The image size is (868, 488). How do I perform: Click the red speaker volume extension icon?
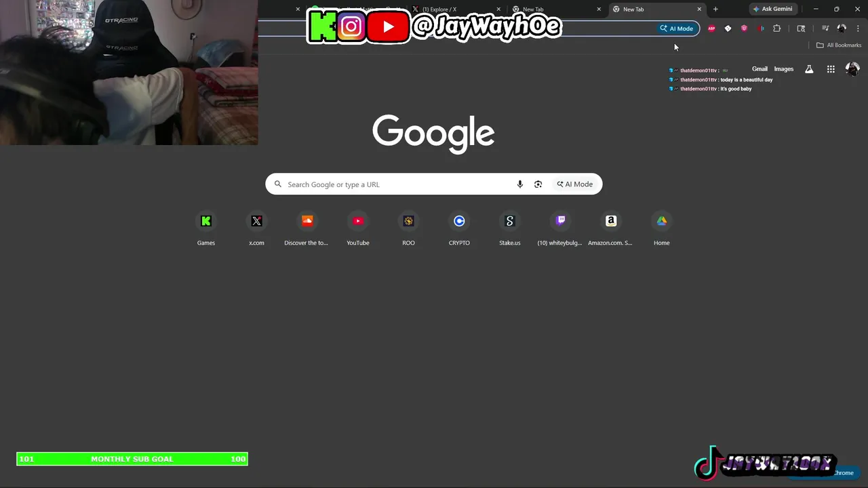pos(760,28)
